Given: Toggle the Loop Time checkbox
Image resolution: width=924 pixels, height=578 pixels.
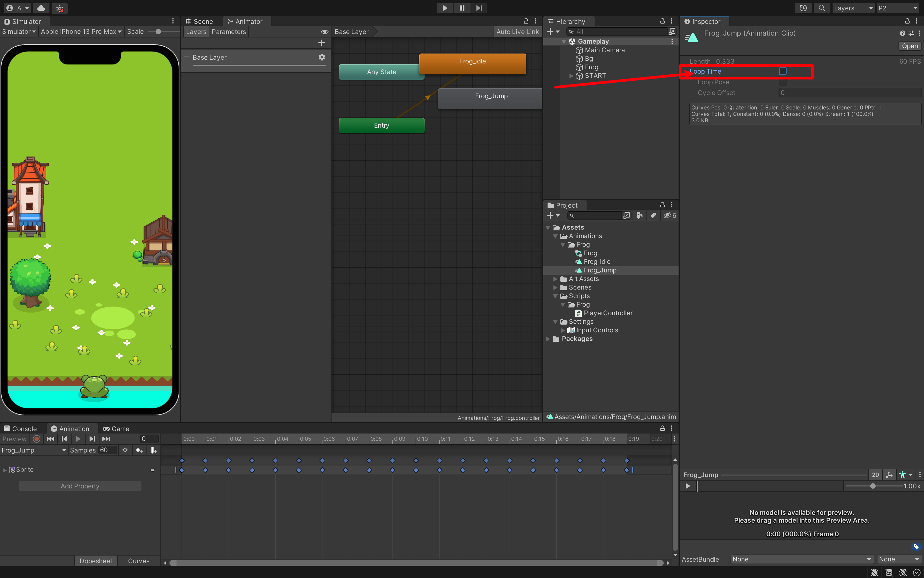Looking at the screenshot, I should [x=783, y=71].
